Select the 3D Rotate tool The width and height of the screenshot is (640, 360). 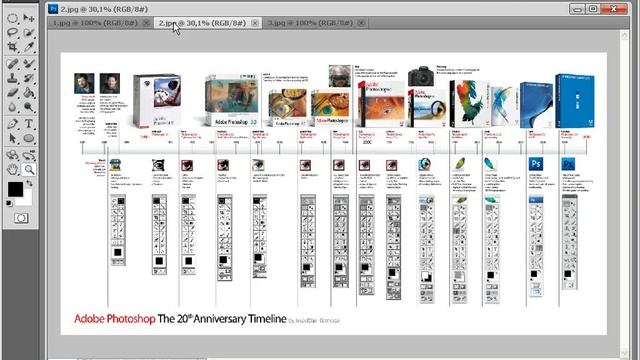[x=12, y=155]
